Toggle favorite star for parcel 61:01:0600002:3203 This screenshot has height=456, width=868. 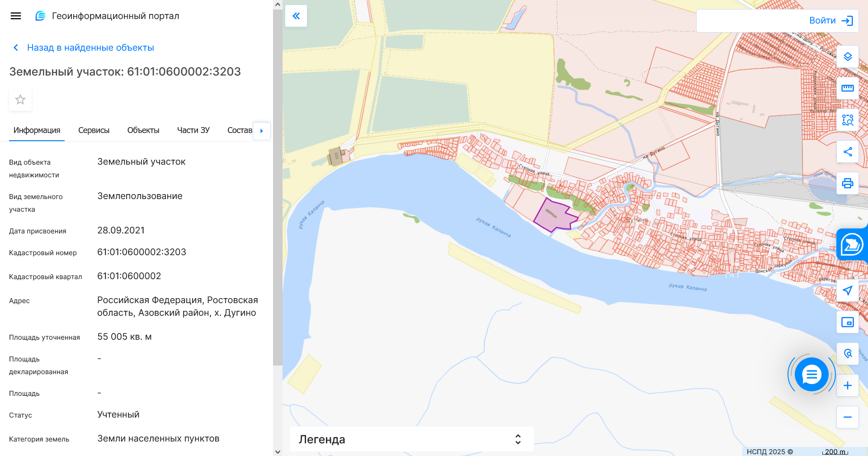pyautogui.click(x=20, y=100)
